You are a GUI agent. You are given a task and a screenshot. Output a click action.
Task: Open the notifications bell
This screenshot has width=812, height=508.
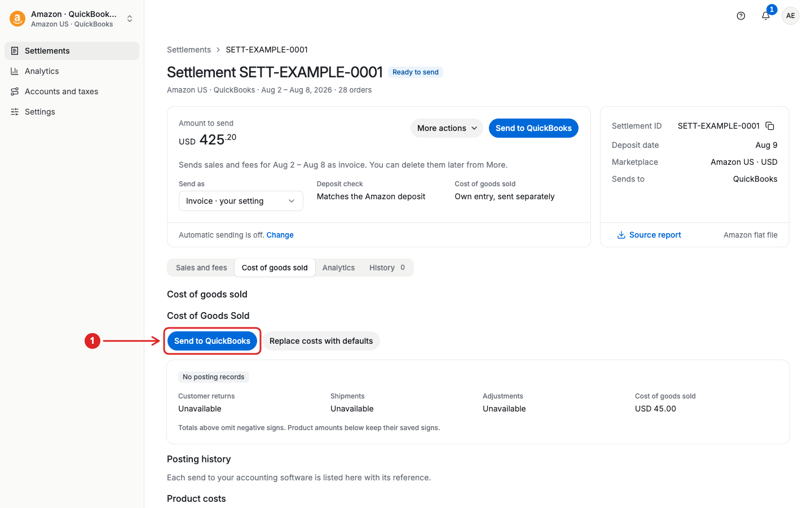766,16
